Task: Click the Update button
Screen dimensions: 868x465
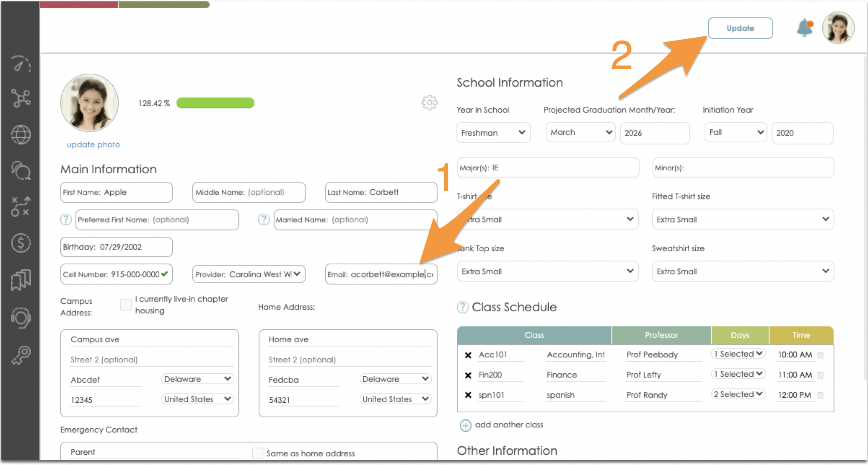Action: 740,28
